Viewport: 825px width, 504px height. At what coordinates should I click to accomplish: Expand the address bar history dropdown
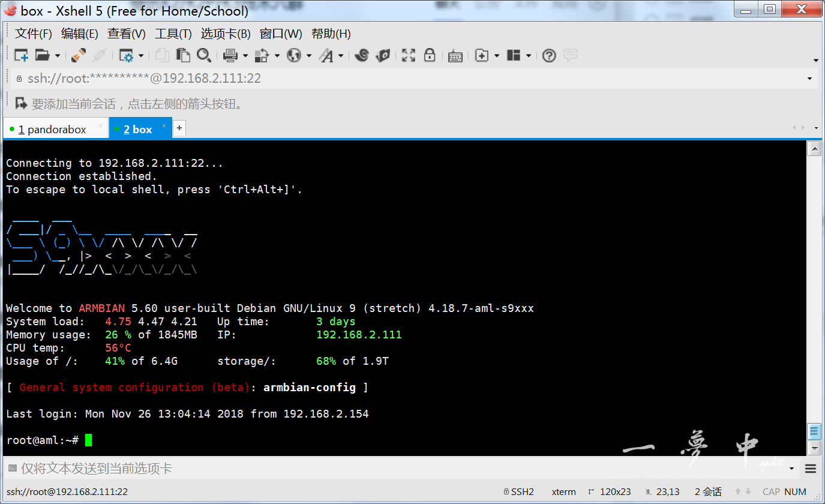(x=810, y=79)
